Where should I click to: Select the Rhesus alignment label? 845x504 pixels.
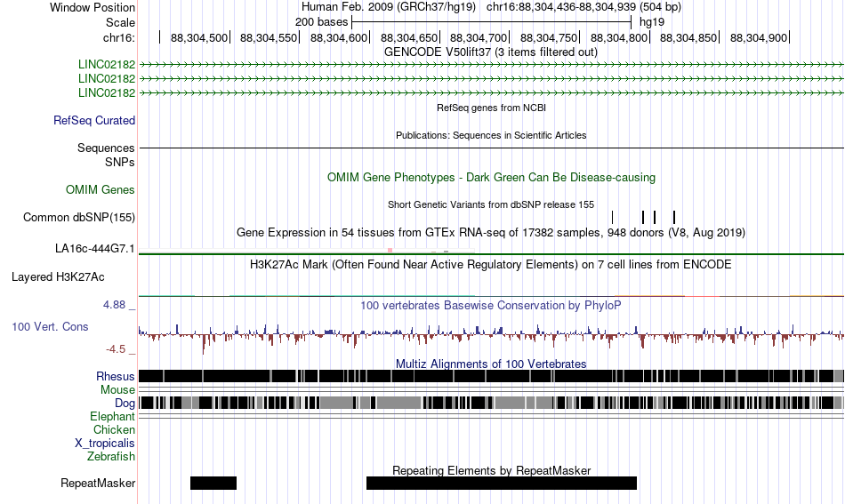[115, 376]
